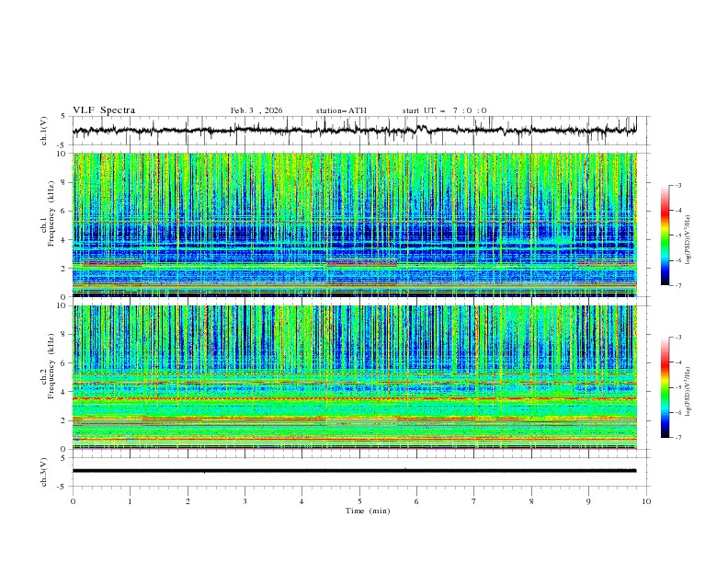
Task: Select the start UT time text
Action: click(x=444, y=110)
